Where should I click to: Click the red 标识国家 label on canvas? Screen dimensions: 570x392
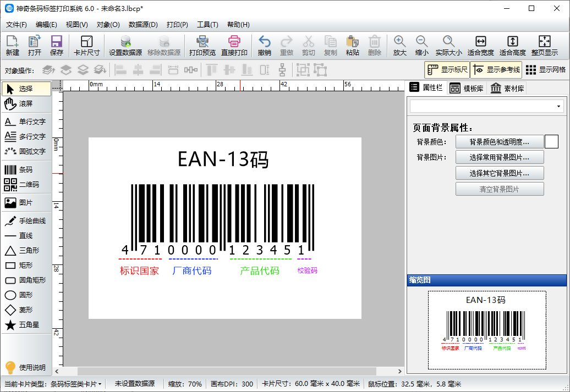(140, 270)
